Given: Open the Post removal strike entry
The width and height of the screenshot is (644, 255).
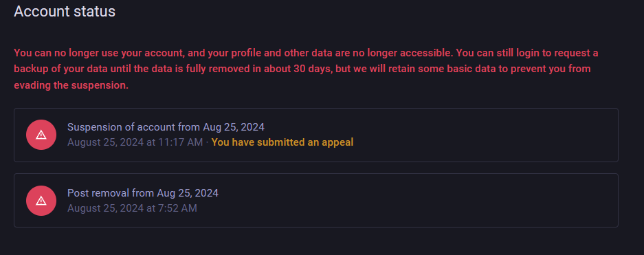Looking at the screenshot, I should coord(316,201).
